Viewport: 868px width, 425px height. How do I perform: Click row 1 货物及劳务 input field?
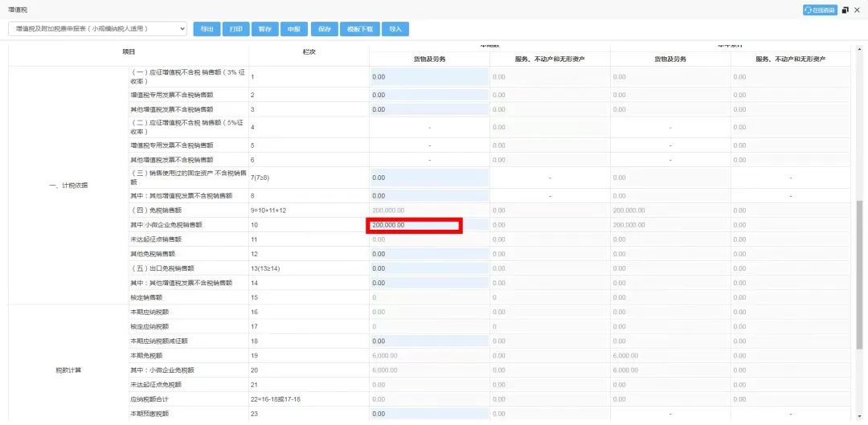tap(429, 77)
